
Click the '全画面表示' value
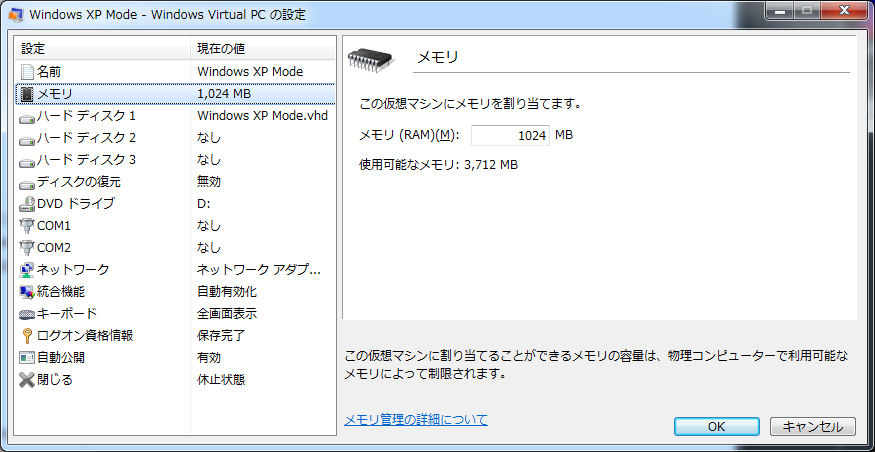tap(227, 314)
